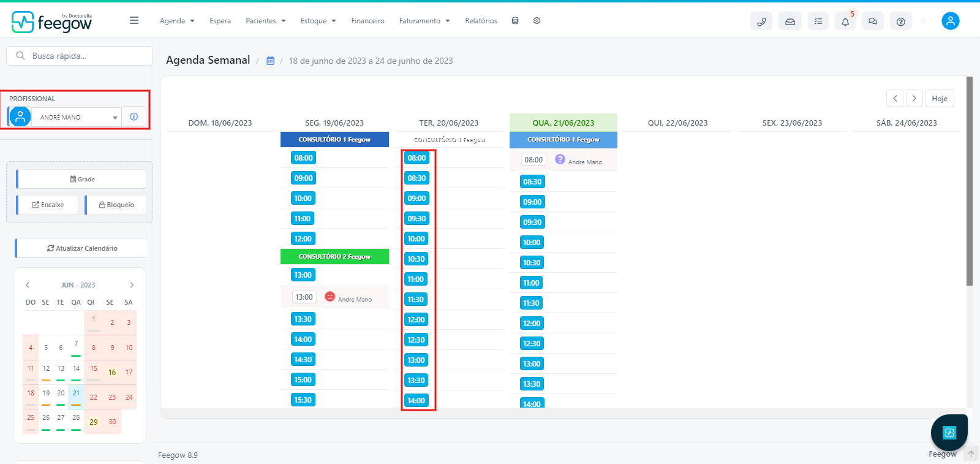Click Monday's CONSULTÓRIO 2 Feegow header
Screen dimensions: 980x464
[334, 256]
